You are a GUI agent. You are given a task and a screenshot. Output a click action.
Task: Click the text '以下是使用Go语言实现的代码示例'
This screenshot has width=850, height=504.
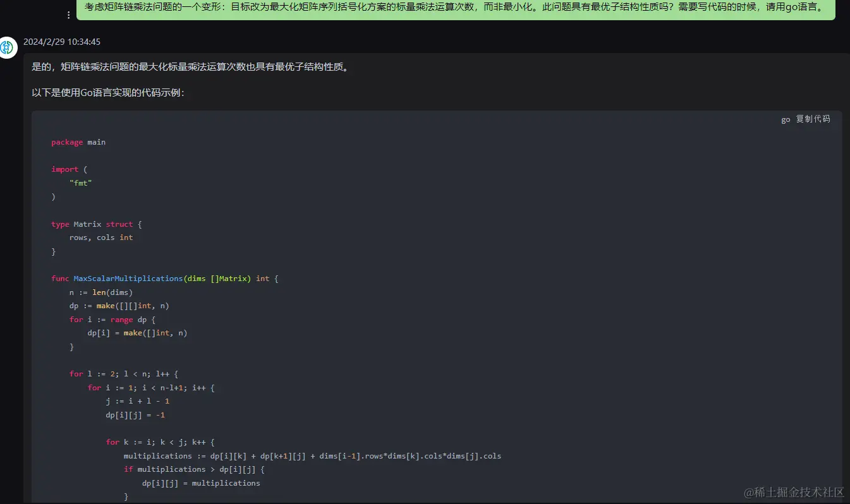108,93
